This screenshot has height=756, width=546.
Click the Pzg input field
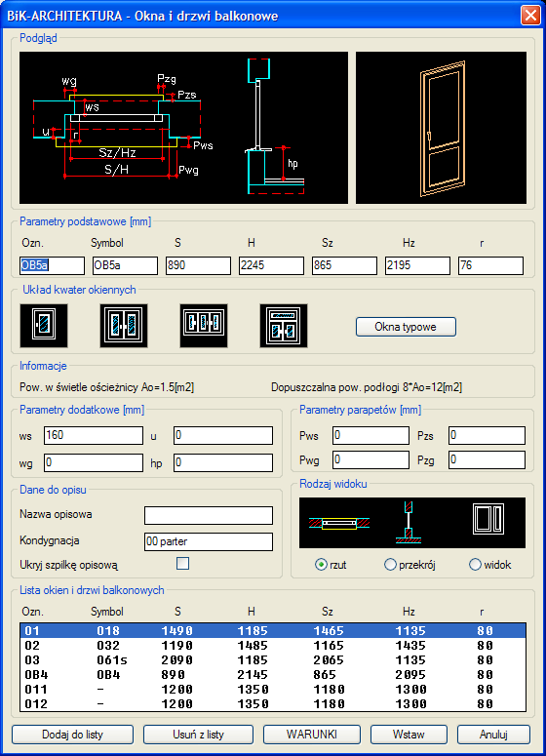(487, 460)
